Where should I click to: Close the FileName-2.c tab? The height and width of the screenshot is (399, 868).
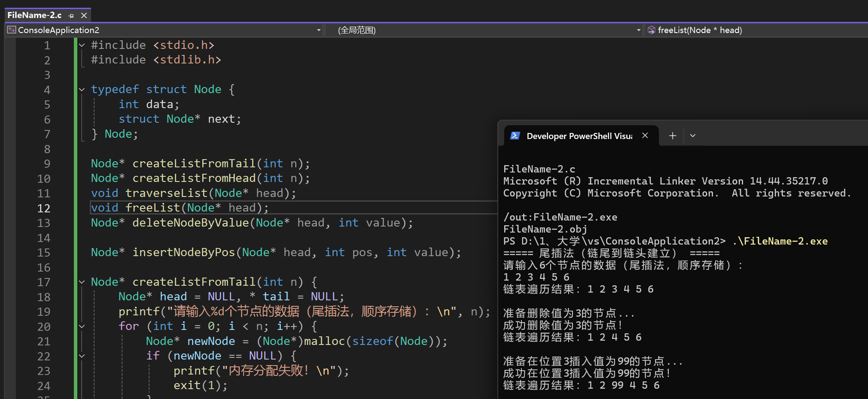[84, 15]
